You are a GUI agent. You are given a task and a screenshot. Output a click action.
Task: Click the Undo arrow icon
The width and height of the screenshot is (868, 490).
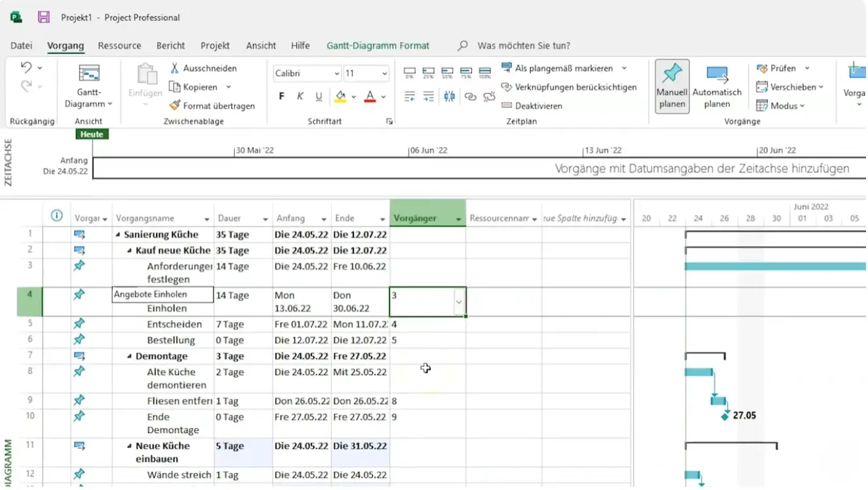[26, 67]
